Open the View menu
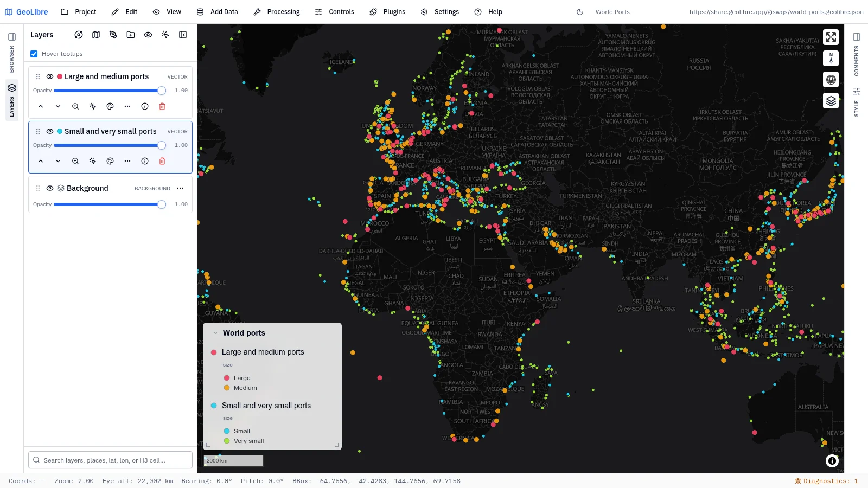This screenshot has height=488, width=868. pos(167,11)
